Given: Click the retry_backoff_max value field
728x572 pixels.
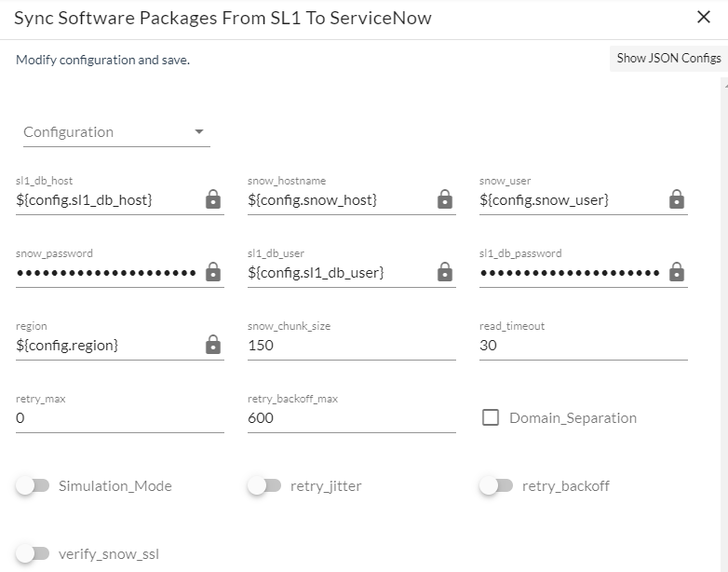Looking at the screenshot, I should tap(350, 418).
